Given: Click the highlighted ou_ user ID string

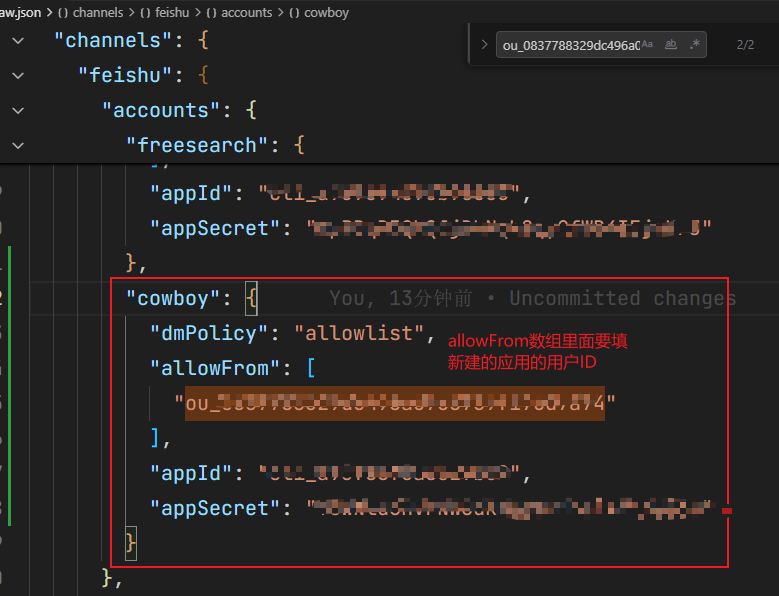Looking at the screenshot, I should click(395, 403).
